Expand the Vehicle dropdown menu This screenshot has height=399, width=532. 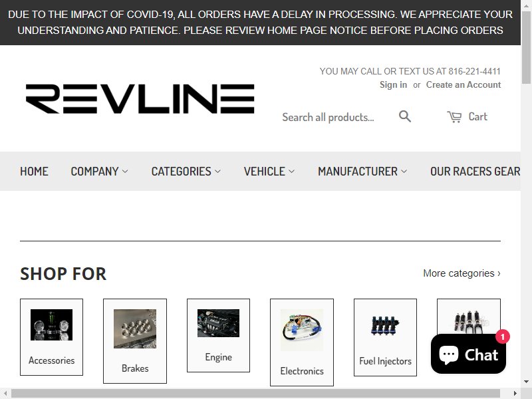coord(269,172)
